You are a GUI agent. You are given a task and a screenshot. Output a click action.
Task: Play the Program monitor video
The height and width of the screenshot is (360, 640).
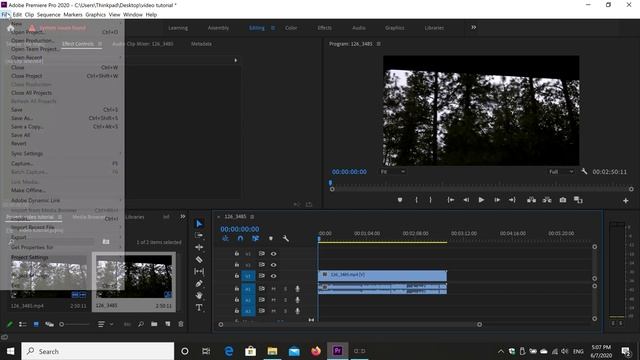(481, 200)
